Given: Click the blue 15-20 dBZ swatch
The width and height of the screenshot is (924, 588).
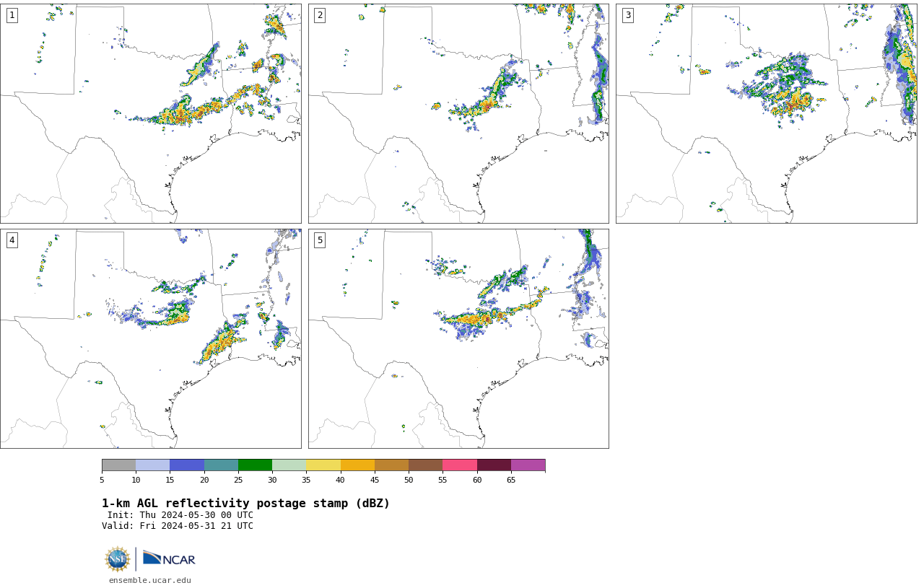Looking at the screenshot, I should (187, 465).
